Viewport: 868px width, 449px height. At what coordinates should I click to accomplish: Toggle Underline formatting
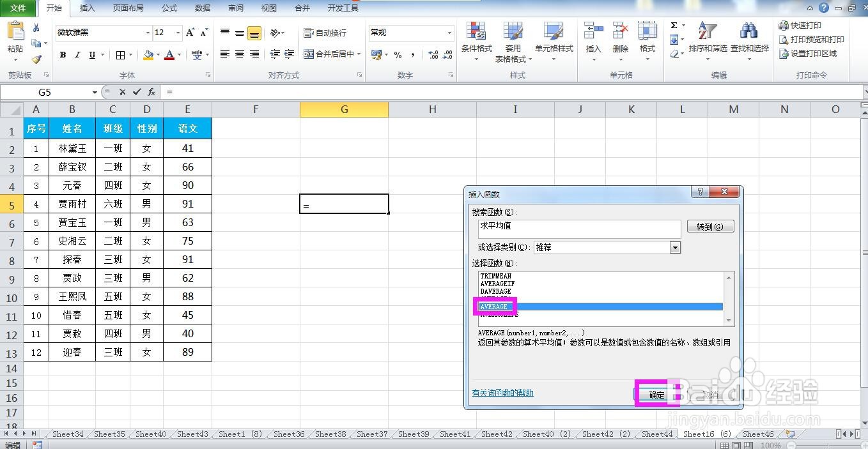click(92, 55)
